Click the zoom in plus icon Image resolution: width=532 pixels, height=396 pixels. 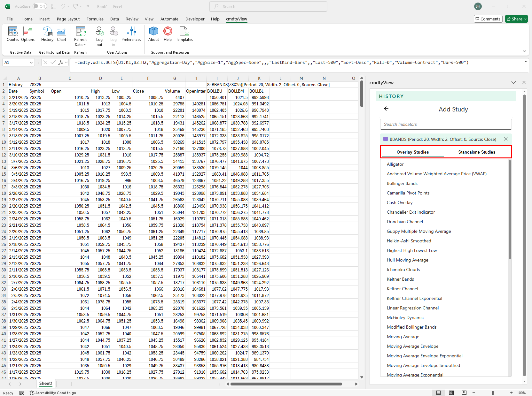[512, 393]
